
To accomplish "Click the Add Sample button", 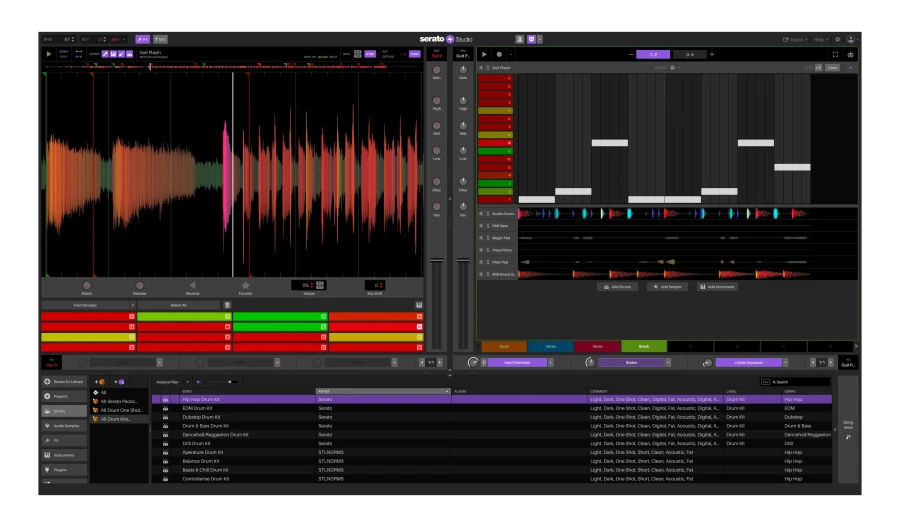I will coord(668,286).
